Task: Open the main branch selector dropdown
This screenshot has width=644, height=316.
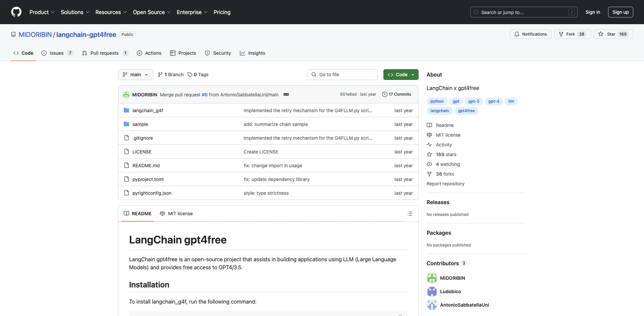Action: point(136,75)
